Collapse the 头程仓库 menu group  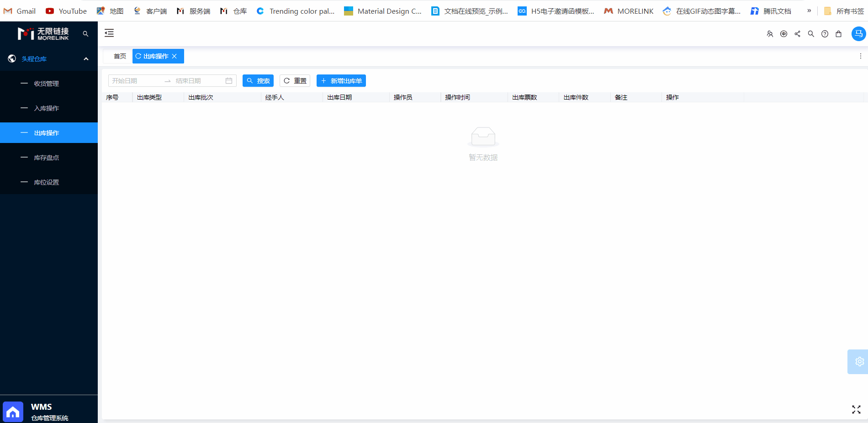coord(86,59)
